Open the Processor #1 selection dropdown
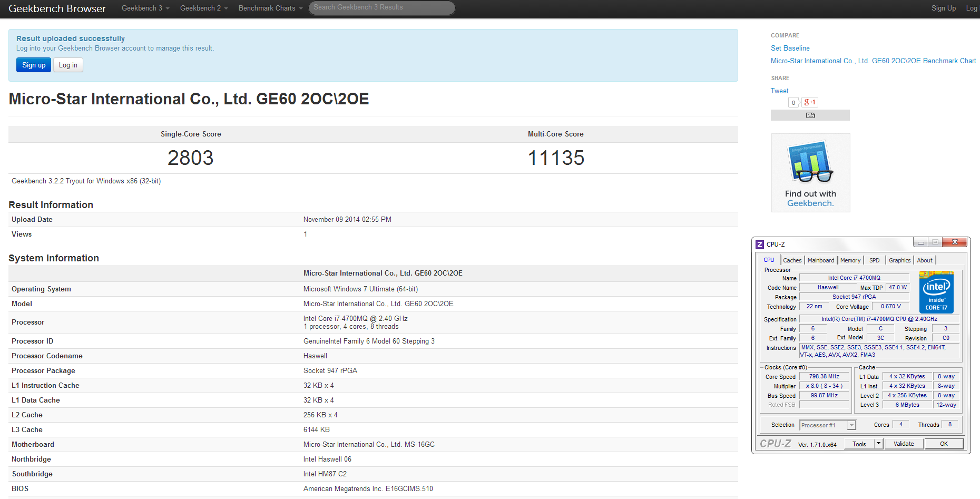 tap(827, 425)
